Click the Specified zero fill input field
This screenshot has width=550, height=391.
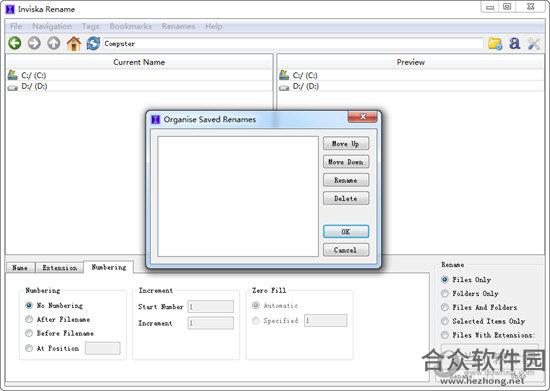coord(326,321)
